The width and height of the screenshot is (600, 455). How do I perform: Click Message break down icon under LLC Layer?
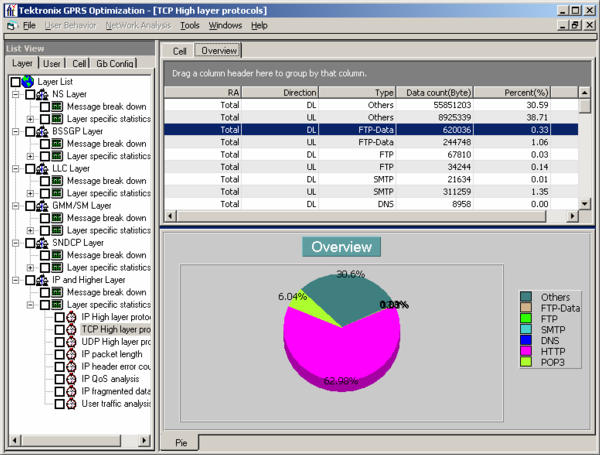point(57,181)
